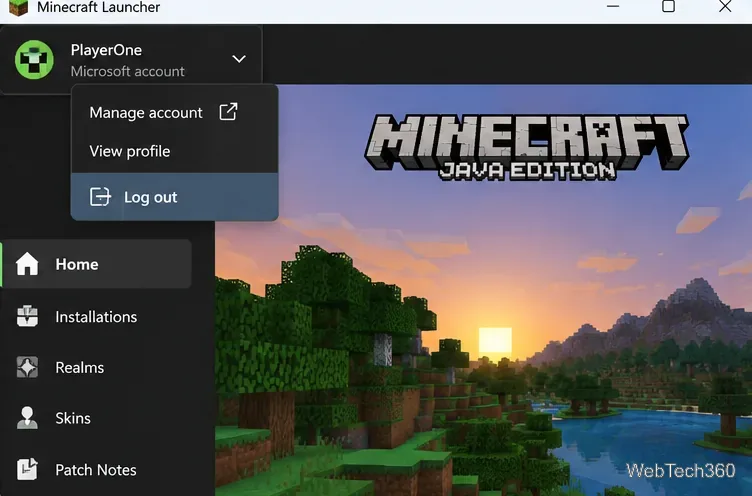Click the PlayerOne username text
The width and height of the screenshot is (752, 496).
(106, 50)
